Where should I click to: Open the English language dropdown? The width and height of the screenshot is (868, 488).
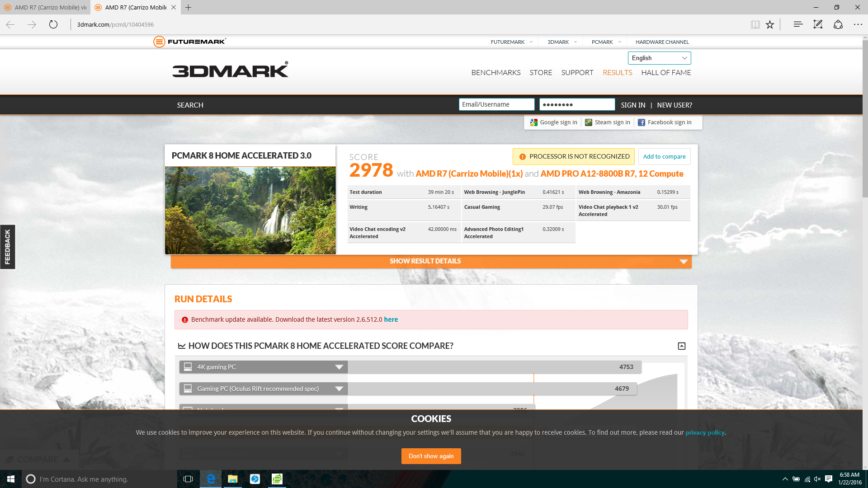click(x=659, y=58)
